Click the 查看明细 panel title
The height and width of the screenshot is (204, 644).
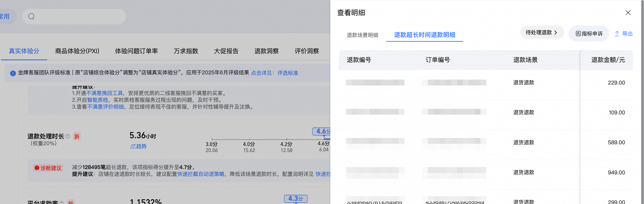coord(351,13)
